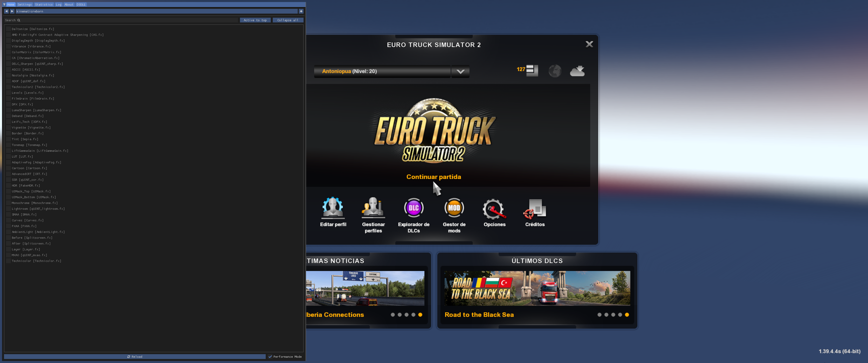Click the Iberia Connections news image
The height and width of the screenshot is (363, 868).
[x=365, y=288]
